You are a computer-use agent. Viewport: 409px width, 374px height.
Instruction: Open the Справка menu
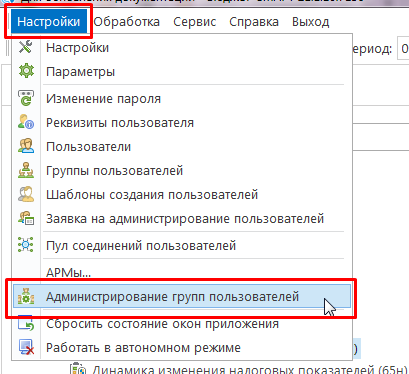[x=254, y=22]
